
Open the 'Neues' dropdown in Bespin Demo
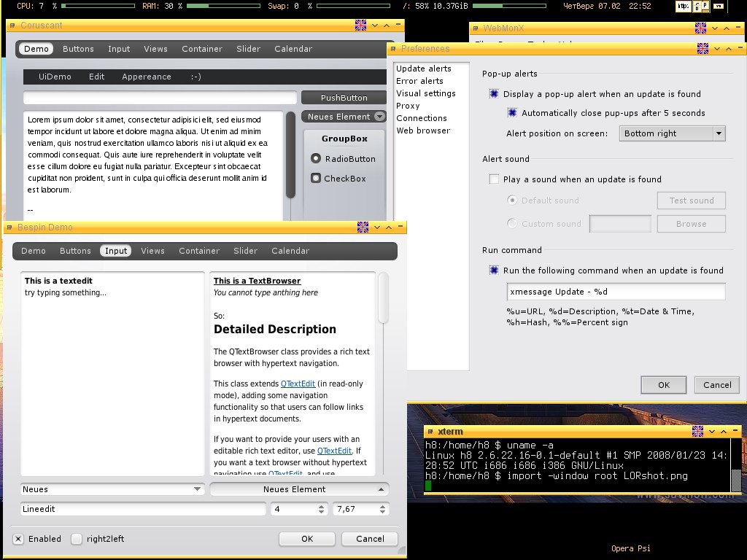click(112, 489)
